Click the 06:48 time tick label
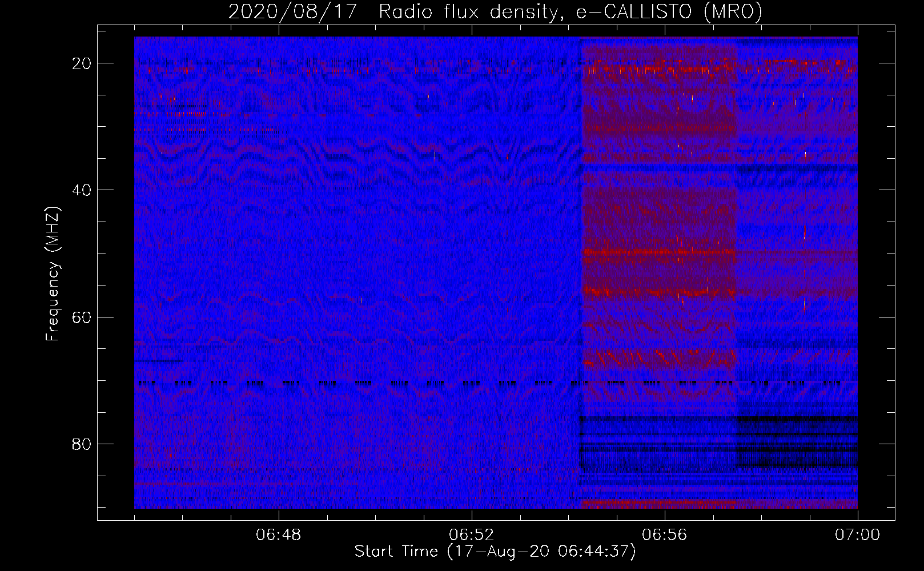 click(x=279, y=535)
